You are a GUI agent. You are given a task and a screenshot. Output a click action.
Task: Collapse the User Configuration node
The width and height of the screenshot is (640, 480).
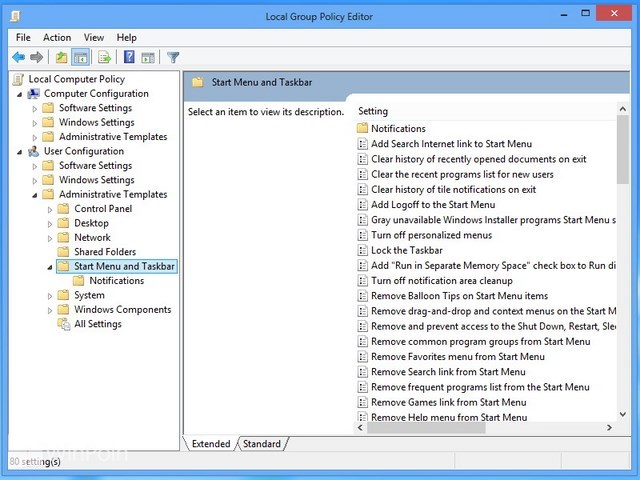(20, 152)
